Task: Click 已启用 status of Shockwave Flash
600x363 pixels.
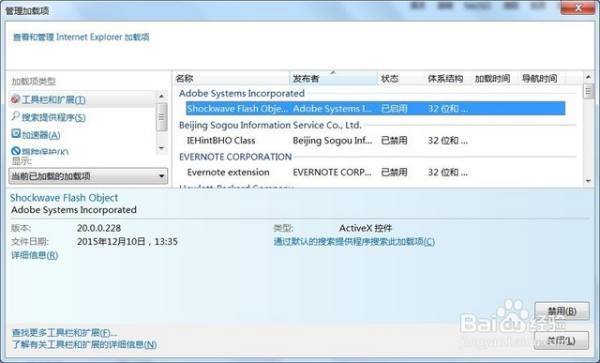Action: tap(394, 109)
